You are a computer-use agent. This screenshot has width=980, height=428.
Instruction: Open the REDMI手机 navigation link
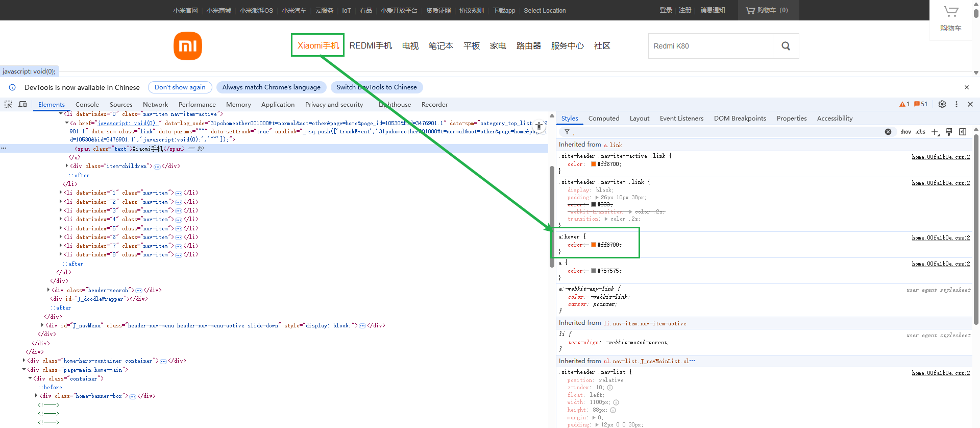tap(371, 46)
